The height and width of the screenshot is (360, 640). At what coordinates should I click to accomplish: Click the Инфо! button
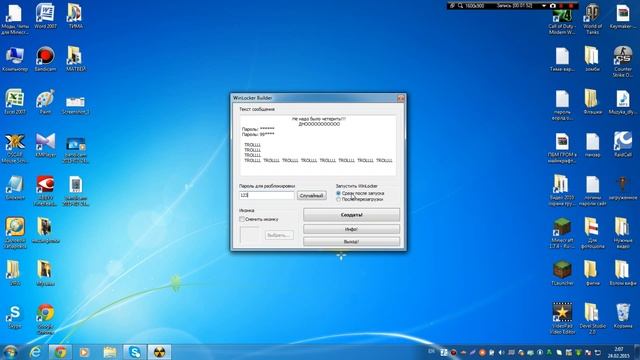351,229
